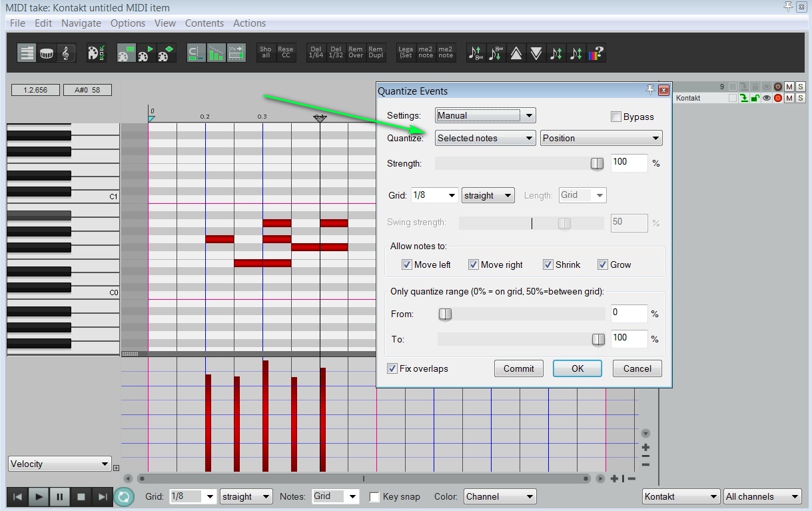This screenshot has width=812, height=511.
Task: Click the Strength slider handle
Action: click(x=597, y=163)
